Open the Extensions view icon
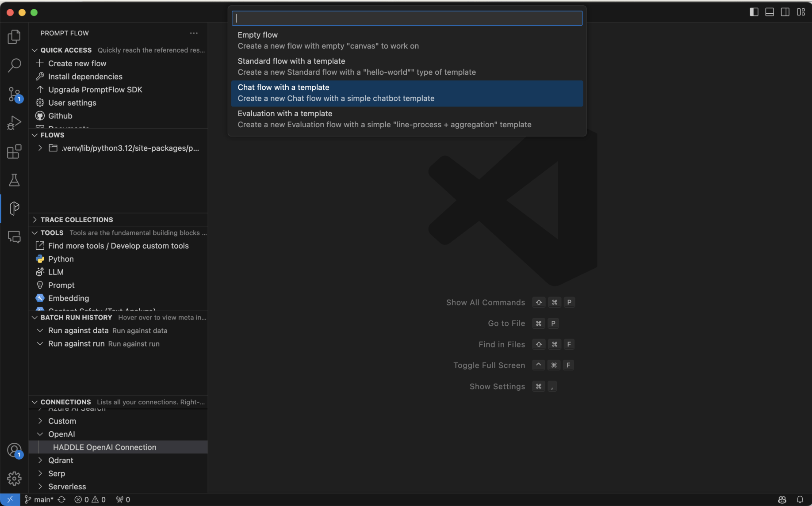This screenshot has height=506, width=812. click(x=14, y=152)
